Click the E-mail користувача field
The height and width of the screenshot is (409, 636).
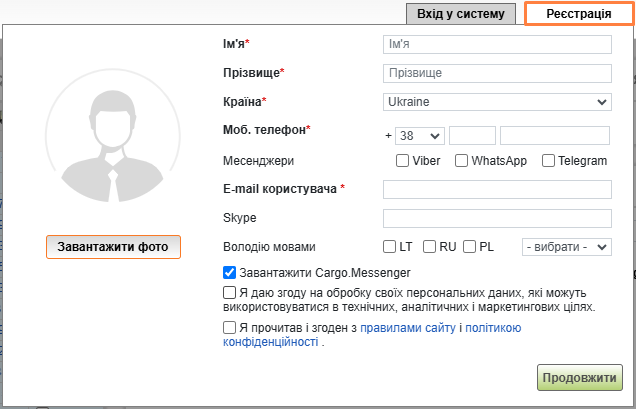coord(496,189)
